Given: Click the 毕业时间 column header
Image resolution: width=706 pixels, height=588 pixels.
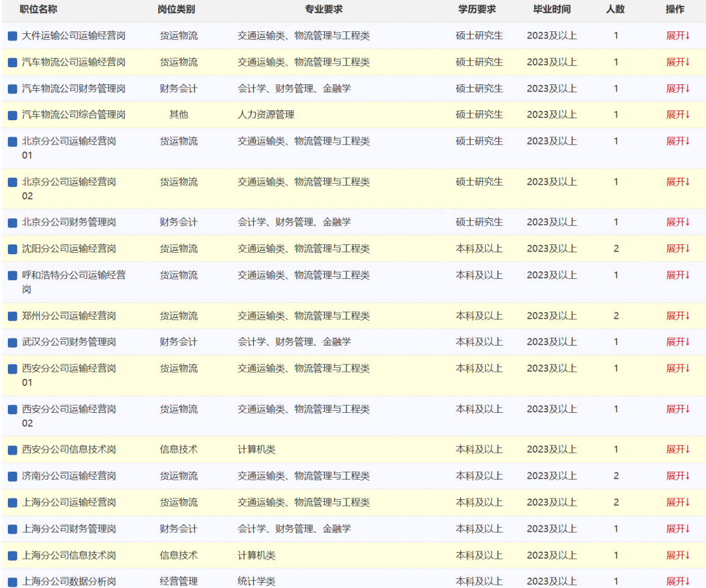Looking at the screenshot, I should tap(552, 9).
